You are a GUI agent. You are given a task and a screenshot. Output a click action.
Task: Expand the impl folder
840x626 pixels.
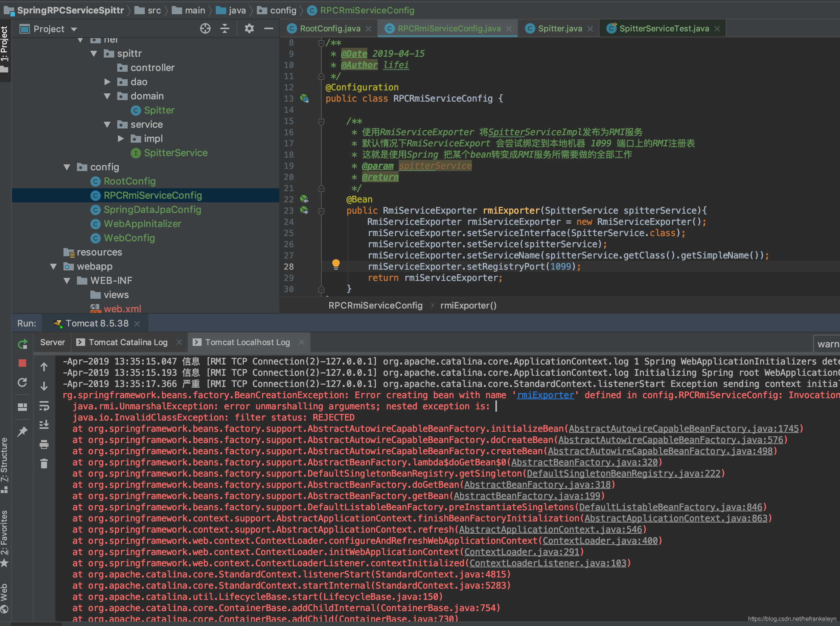point(121,139)
